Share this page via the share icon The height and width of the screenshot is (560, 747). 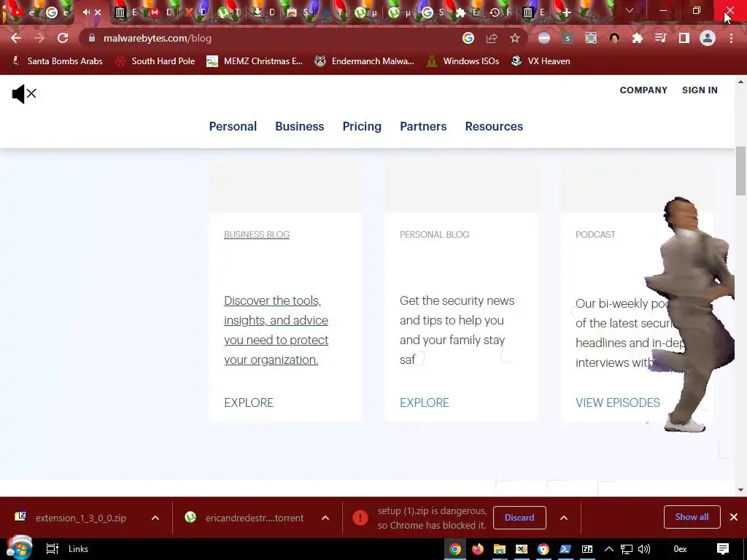492,38
